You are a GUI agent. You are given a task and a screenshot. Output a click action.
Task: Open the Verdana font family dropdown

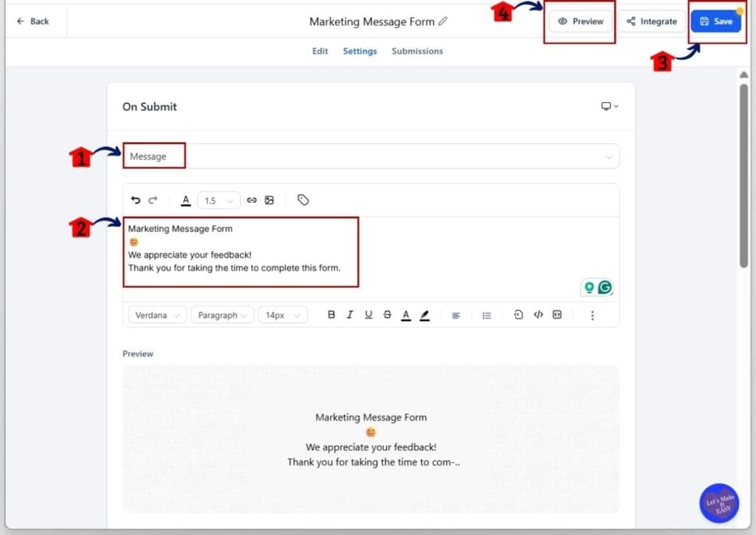pos(156,314)
